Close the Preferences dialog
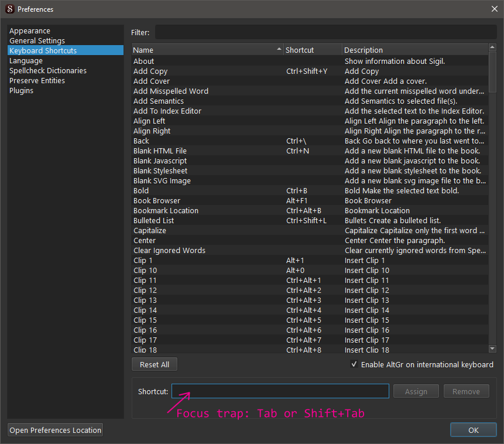 coord(495,9)
